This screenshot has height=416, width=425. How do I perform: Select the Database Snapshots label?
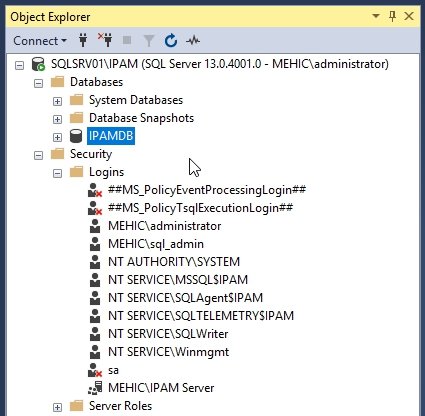tap(141, 118)
